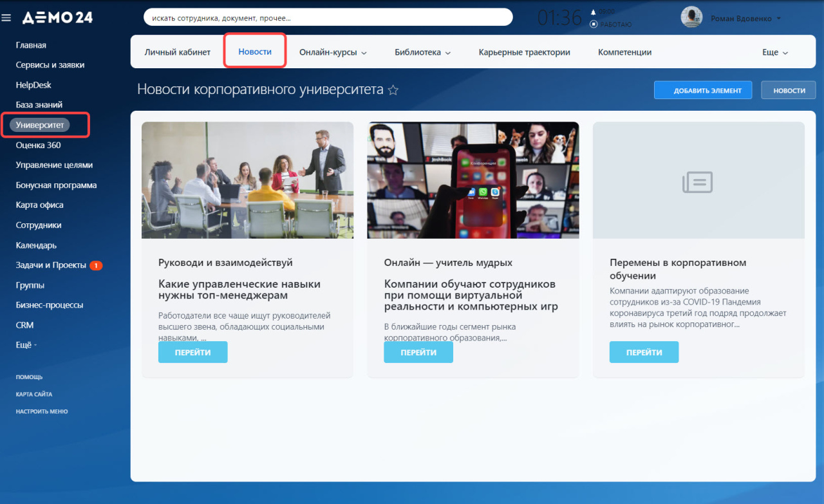Click ПЕРЕЙТИ under Перемены в корпоративном обучении
Screen dimensions: 824x504
644,352
